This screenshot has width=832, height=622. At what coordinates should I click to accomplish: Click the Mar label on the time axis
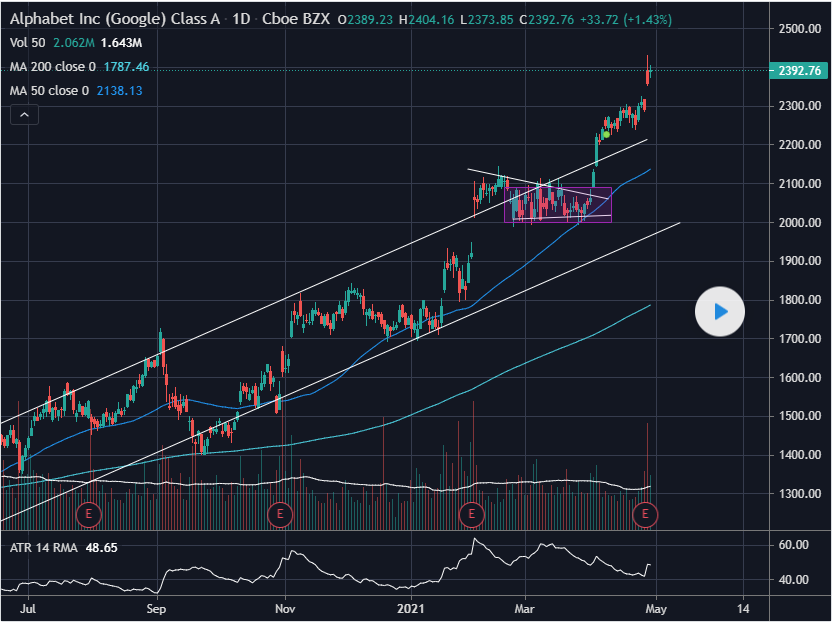point(525,609)
